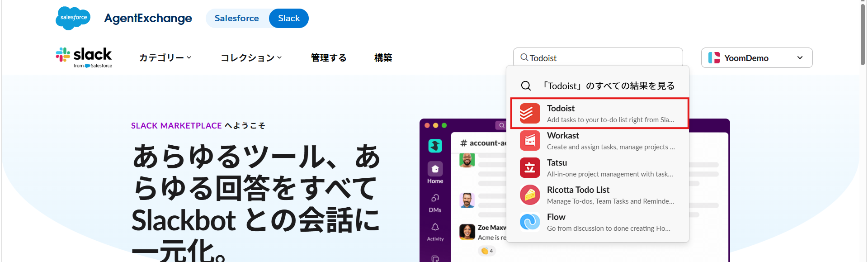The width and height of the screenshot is (868, 262).
Task: Click the SLACK MARKETPLACE へようこそ heading text
Action: 198,125
